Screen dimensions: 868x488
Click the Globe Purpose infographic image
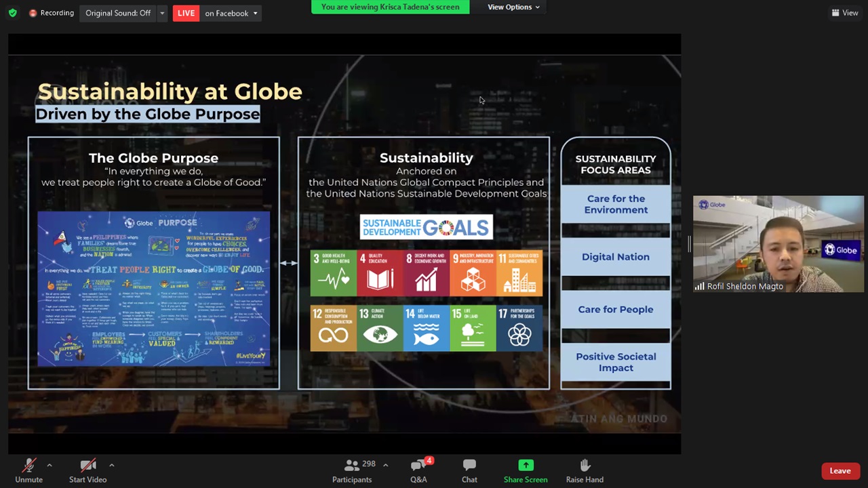pyautogui.click(x=153, y=289)
